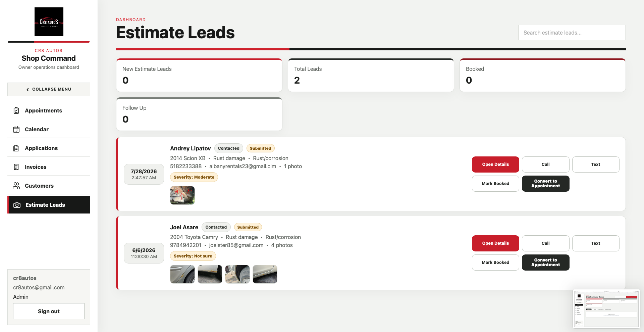Text Andrey Lipatov
This screenshot has width=644, height=332.
(x=596, y=164)
